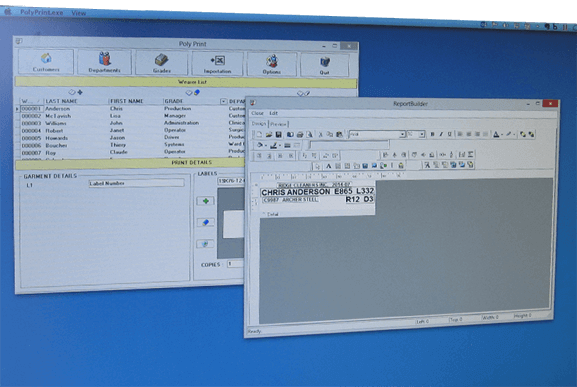Viewport: 577px width, 387px height.
Task: Switch to the Preview tab in ReportBuilder
Action: click(x=279, y=124)
